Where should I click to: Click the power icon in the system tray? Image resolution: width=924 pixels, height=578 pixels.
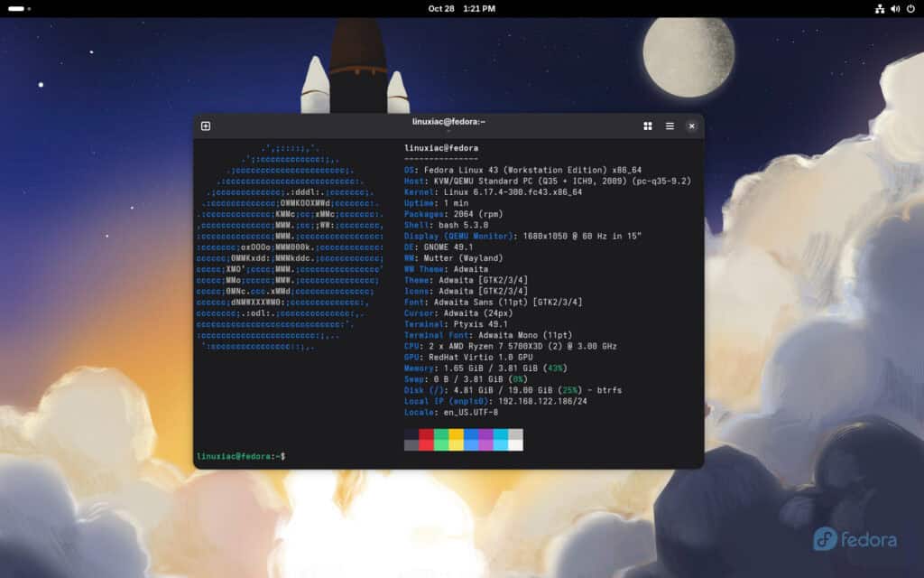(909, 8)
